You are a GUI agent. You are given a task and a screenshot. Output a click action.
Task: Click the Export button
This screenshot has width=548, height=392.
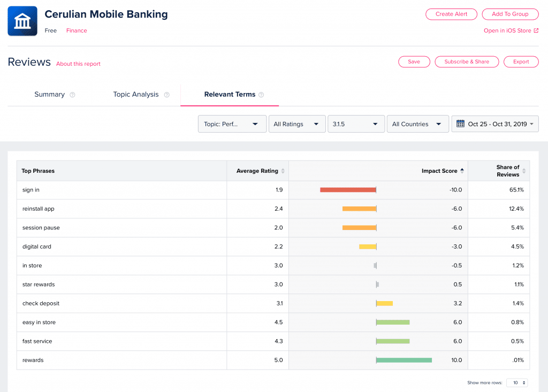[x=521, y=62]
